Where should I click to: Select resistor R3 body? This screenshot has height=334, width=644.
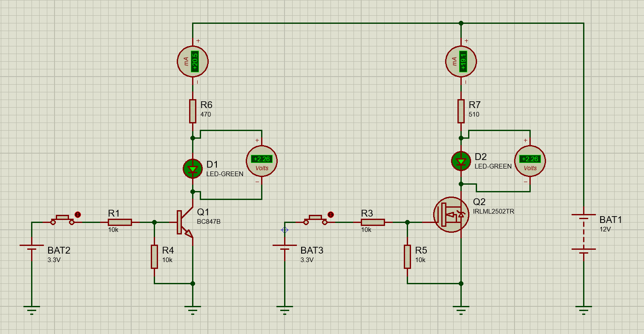[x=373, y=222]
